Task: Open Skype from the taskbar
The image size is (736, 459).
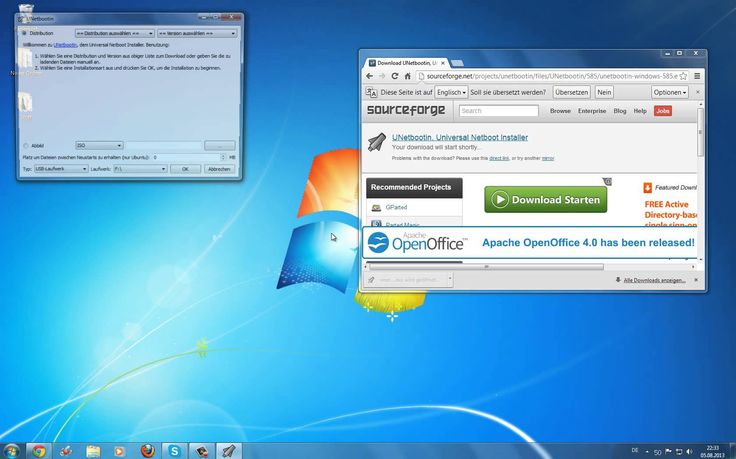Action: tap(175, 451)
